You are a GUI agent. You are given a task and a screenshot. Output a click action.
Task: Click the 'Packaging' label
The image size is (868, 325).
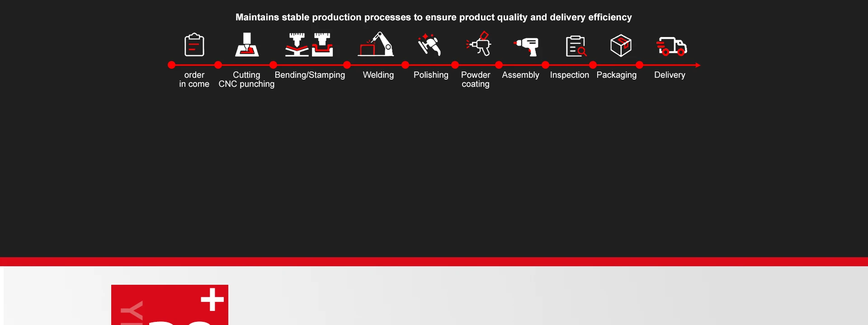(x=617, y=75)
